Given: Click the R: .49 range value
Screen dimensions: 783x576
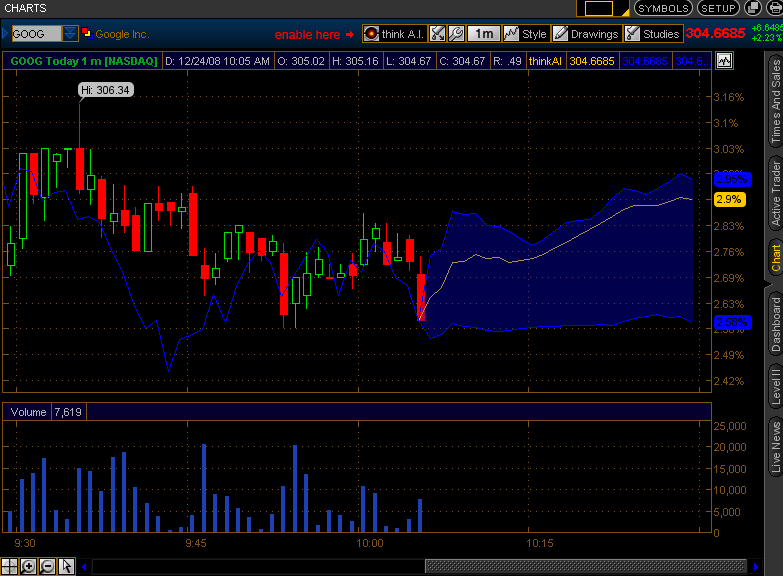Looking at the screenshot, I should tap(507, 61).
